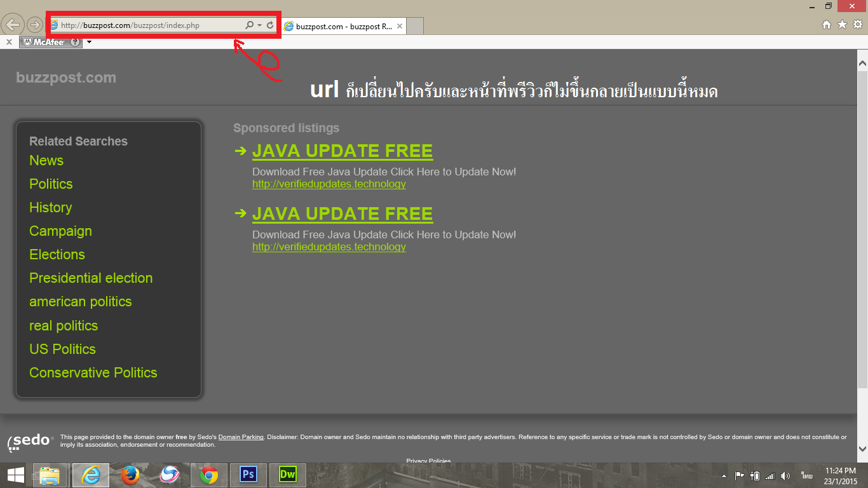Expand the McAfee toolbar dropdown arrow
Image resolution: width=868 pixels, height=488 pixels.
coord(90,43)
